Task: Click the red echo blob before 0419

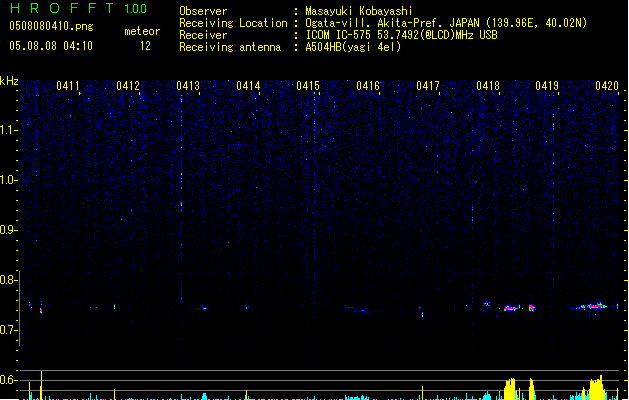Action: tap(532, 308)
